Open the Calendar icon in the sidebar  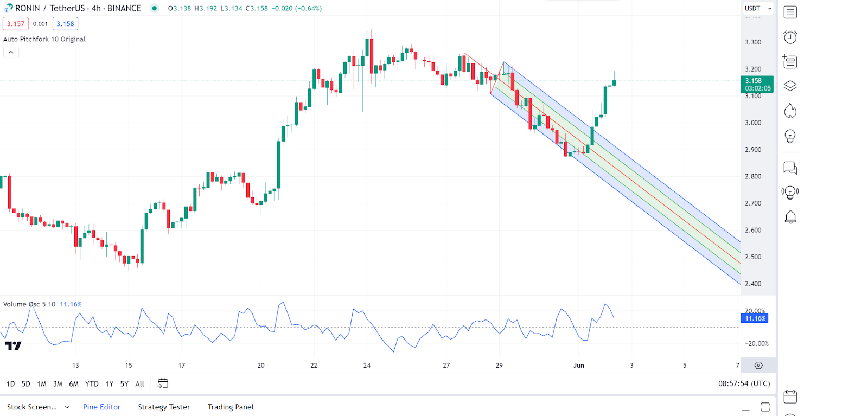790,397
